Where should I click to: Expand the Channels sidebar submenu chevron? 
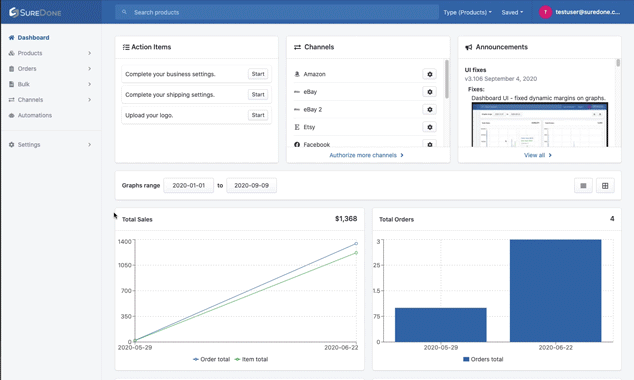(89, 99)
